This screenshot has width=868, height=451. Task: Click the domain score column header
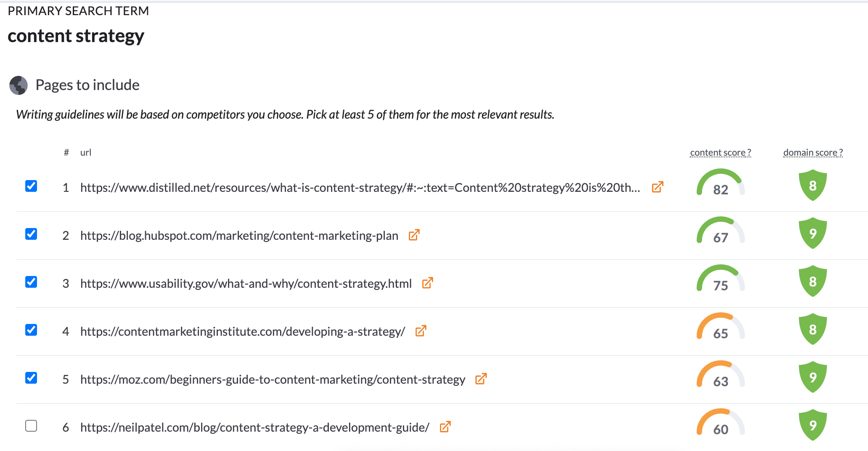(x=813, y=153)
